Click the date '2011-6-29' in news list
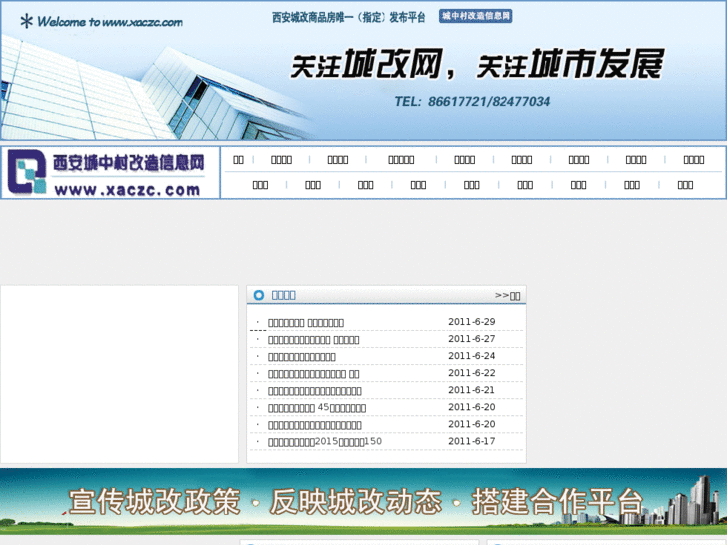The image size is (727, 545). pos(472,321)
